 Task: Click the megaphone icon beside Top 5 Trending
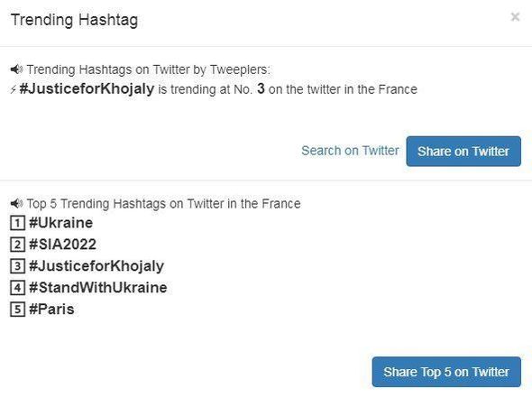pyautogui.click(x=16, y=204)
